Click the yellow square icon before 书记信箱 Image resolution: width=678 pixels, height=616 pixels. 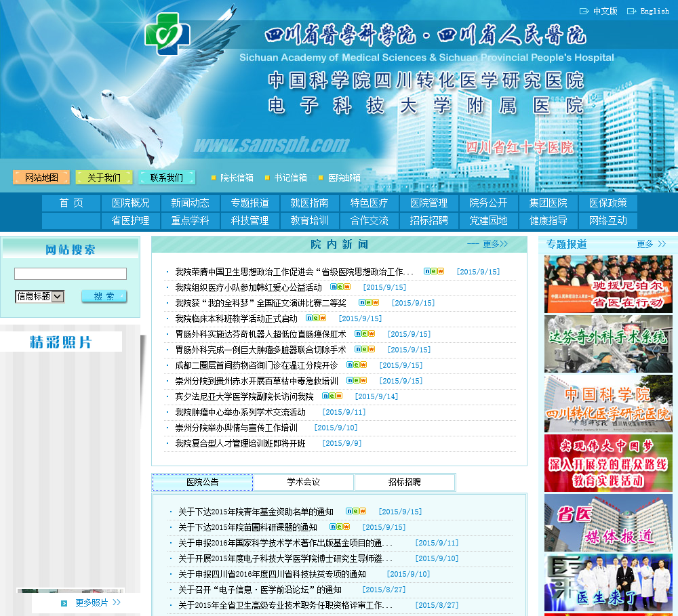pos(267,178)
